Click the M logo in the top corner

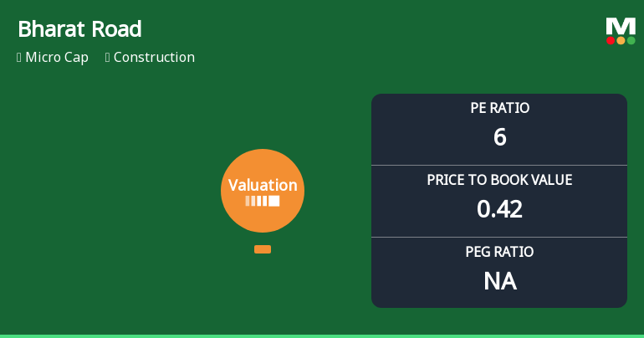pyautogui.click(x=621, y=25)
